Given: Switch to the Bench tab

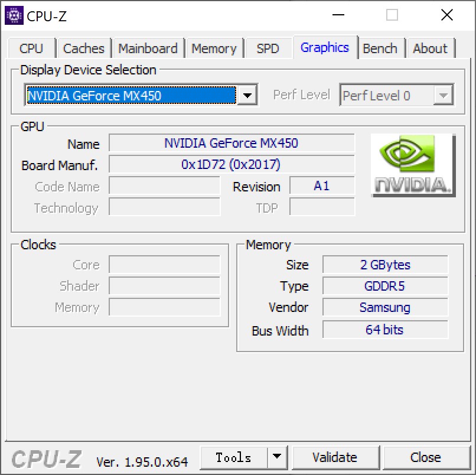Looking at the screenshot, I should [380, 48].
